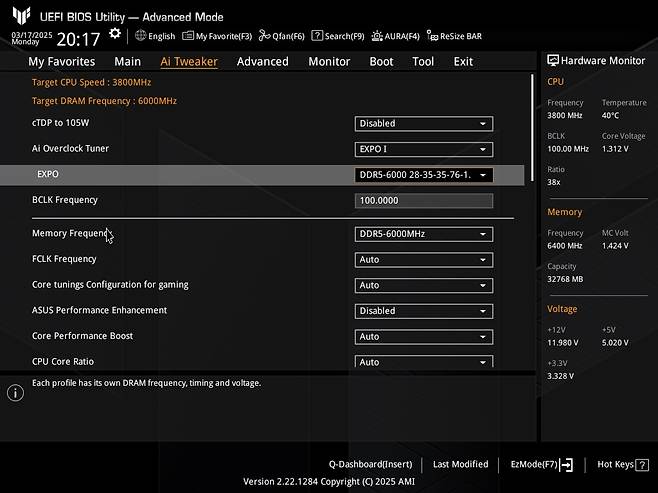Open the ASUS Performance Enhancement dropdown

(424, 311)
